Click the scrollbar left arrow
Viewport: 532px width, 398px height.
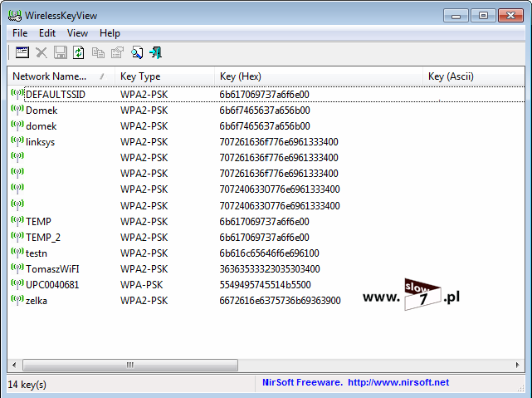click(x=14, y=365)
